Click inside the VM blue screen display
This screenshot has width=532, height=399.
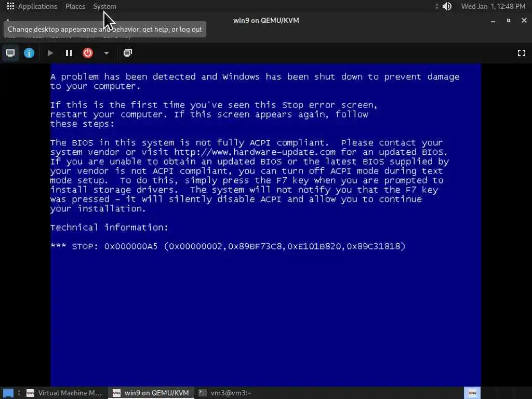coord(265,224)
